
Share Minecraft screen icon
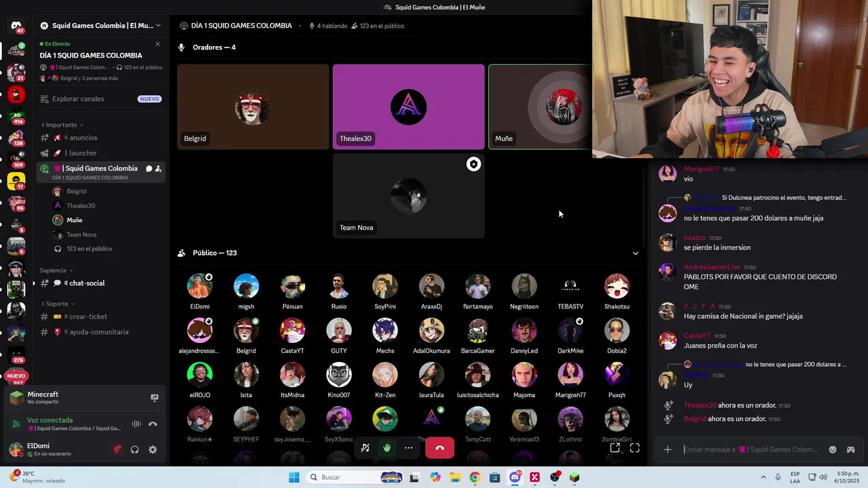click(x=155, y=398)
